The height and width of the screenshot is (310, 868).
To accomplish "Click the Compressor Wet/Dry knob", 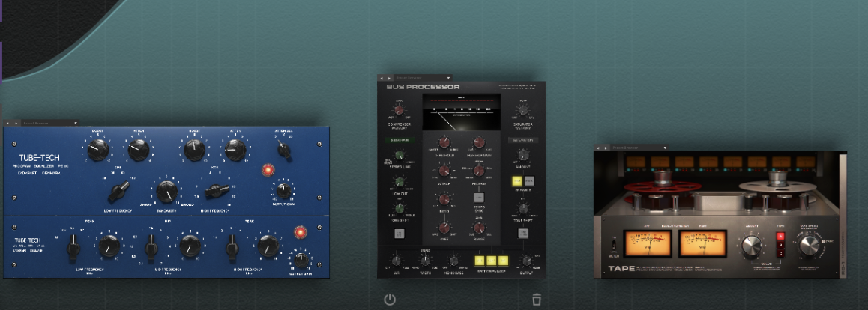I will point(399,109).
